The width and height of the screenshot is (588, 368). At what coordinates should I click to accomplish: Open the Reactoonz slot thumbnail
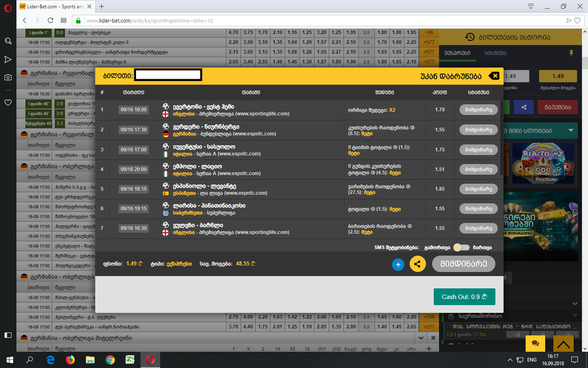pos(543,163)
